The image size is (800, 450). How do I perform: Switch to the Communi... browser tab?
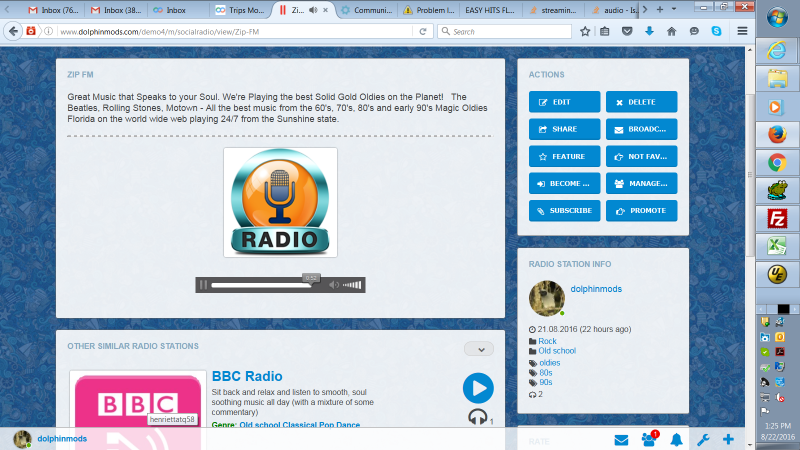coord(366,10)
